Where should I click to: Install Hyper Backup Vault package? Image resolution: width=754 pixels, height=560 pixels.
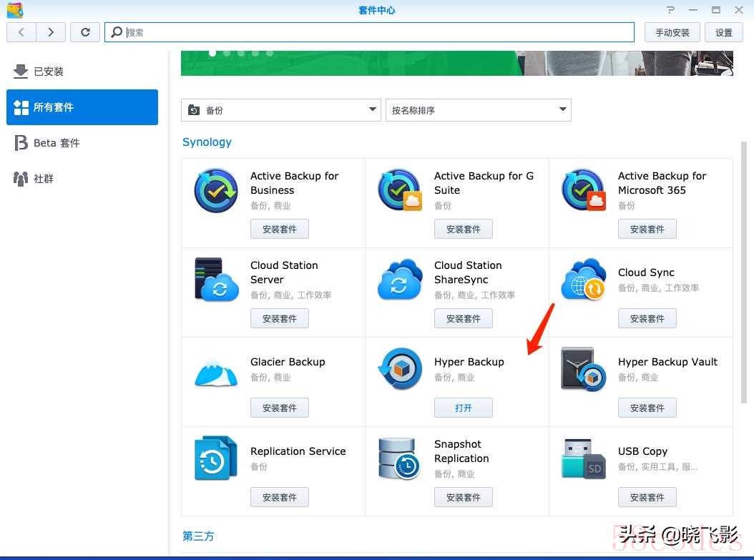647,408
